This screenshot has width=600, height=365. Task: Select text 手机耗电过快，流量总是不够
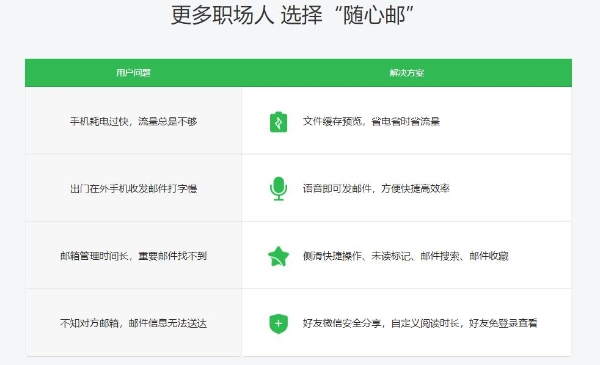133,122
